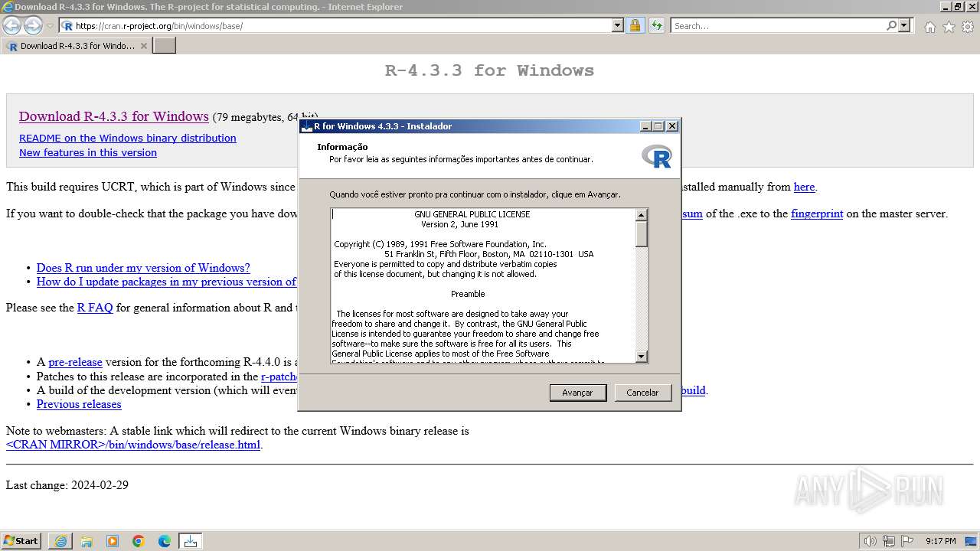Viewport: 980px width, 551px height.
Task: Click 'How do I update packages' link
Action: 166,282
